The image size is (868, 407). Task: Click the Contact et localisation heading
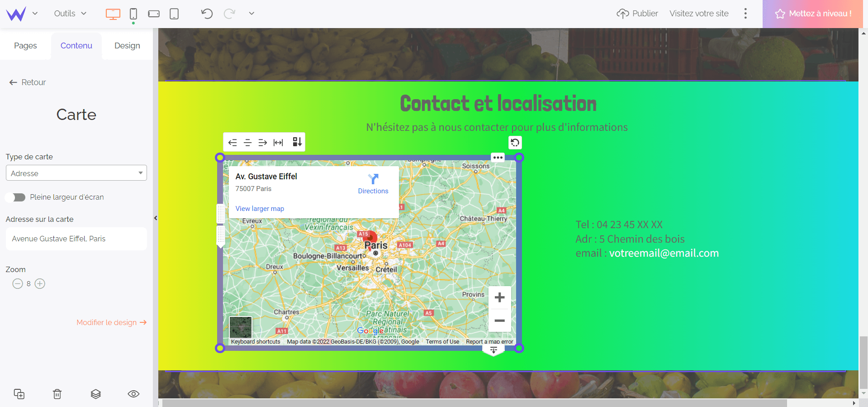[x=498, y=104]
